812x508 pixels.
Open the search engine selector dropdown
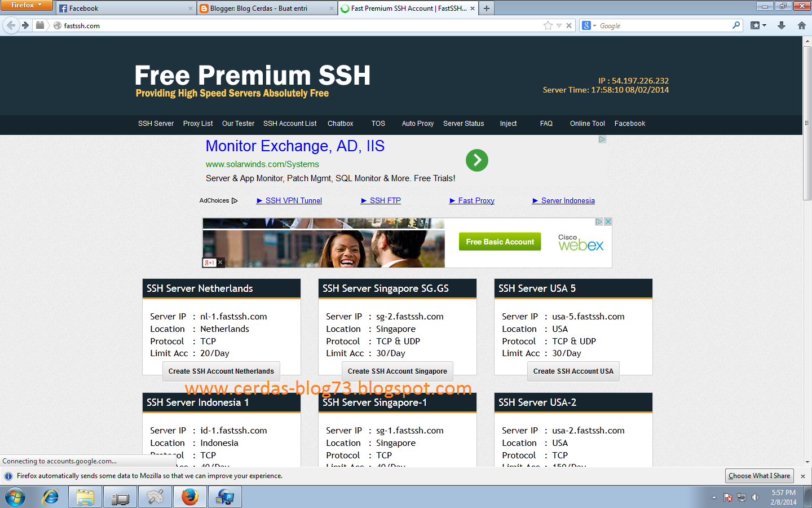click(589, 25)
